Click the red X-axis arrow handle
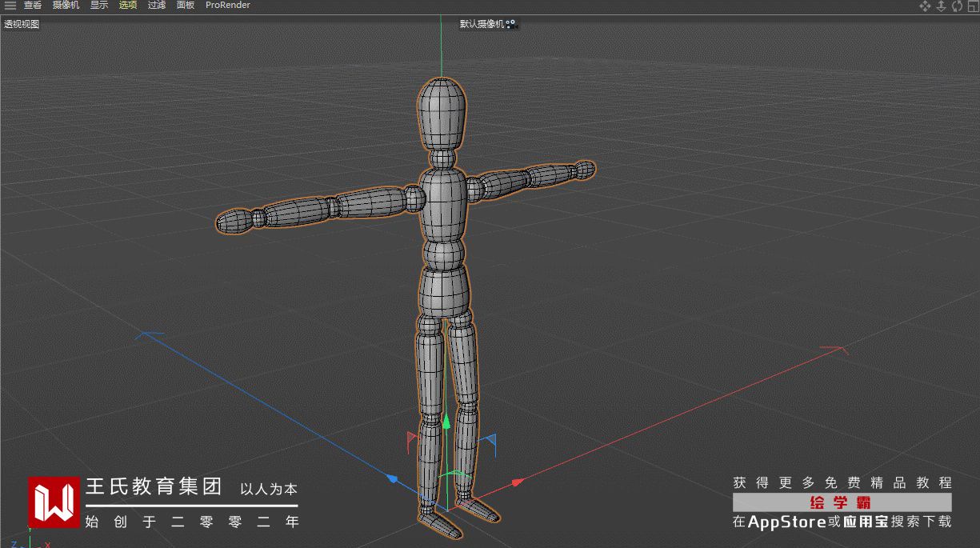Screen dimensions: 980x548 pos(517,482)
